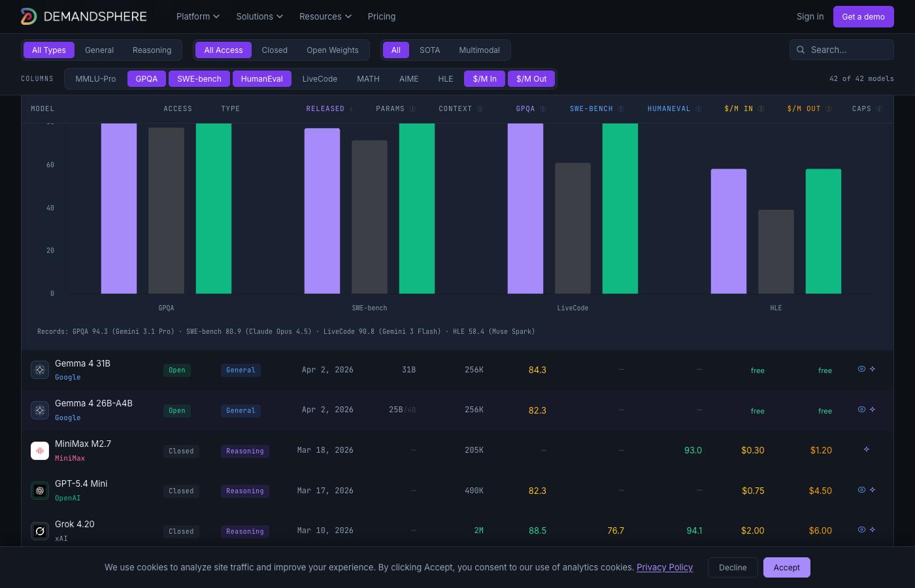Viewport: 915px width, 588px height.
Task: Toggle the MMLU-Pro column on
Action: [x=95, y=79]
